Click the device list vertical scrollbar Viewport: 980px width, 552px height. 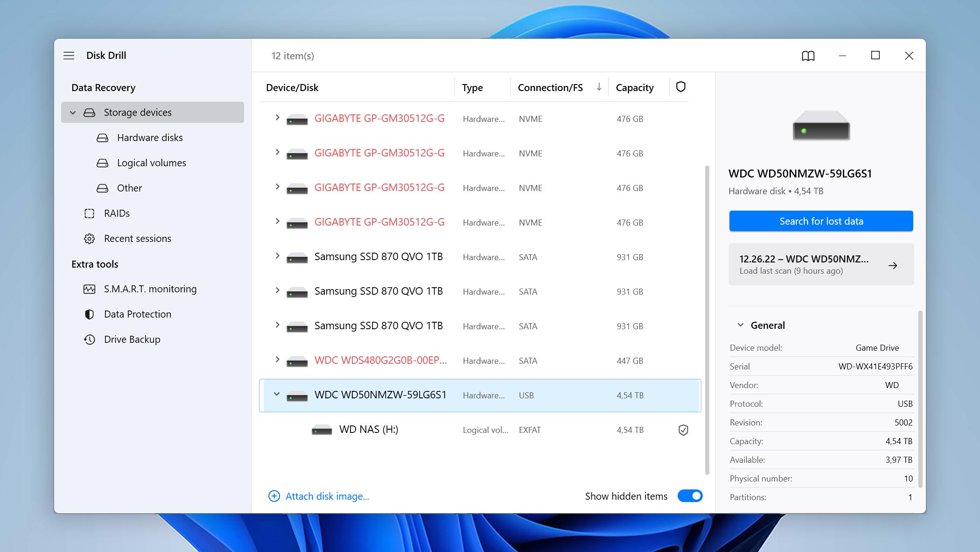707,320
